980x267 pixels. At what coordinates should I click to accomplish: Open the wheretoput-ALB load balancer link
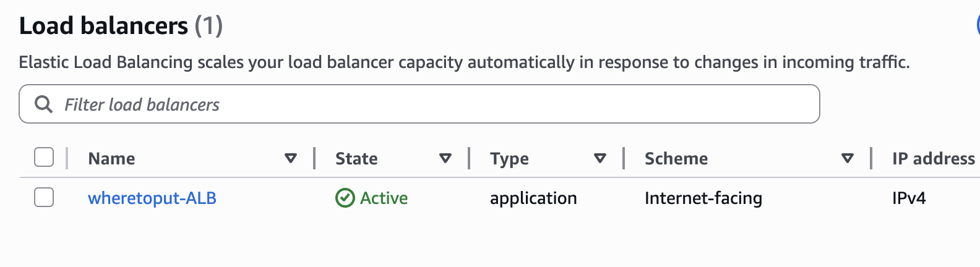pos(152,198)
